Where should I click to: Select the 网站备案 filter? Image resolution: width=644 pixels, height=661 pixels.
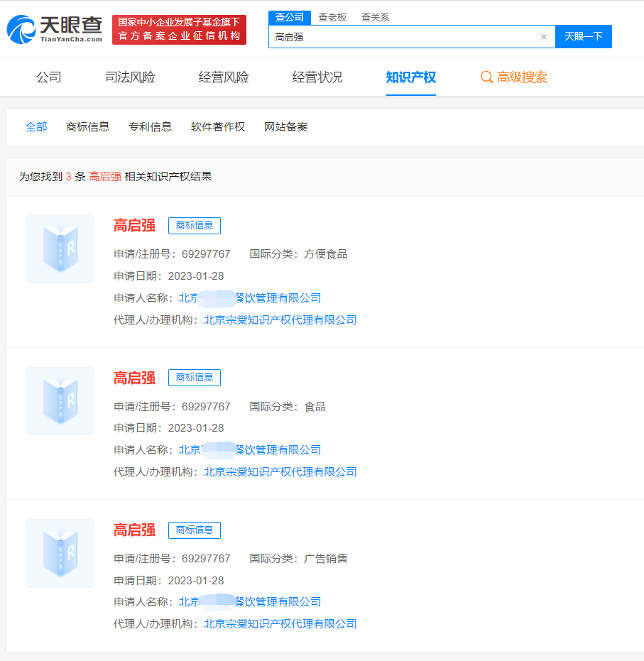285,126
